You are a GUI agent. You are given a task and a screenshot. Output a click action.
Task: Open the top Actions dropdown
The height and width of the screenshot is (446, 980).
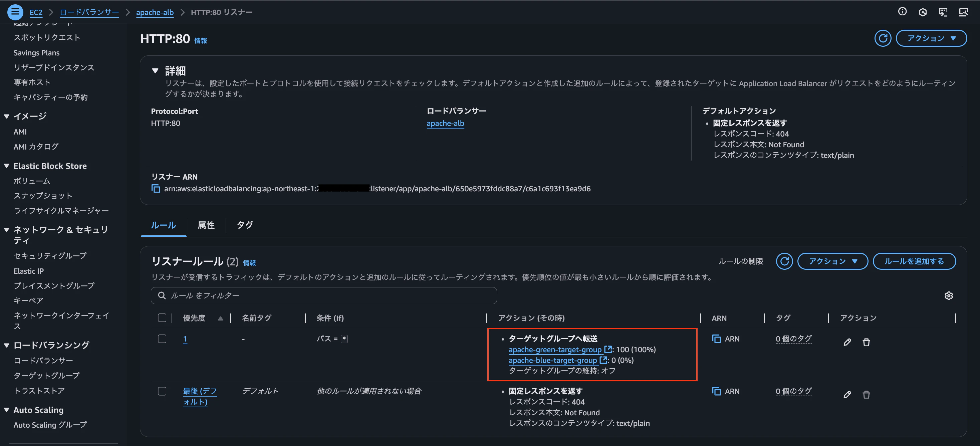(931, 38)
